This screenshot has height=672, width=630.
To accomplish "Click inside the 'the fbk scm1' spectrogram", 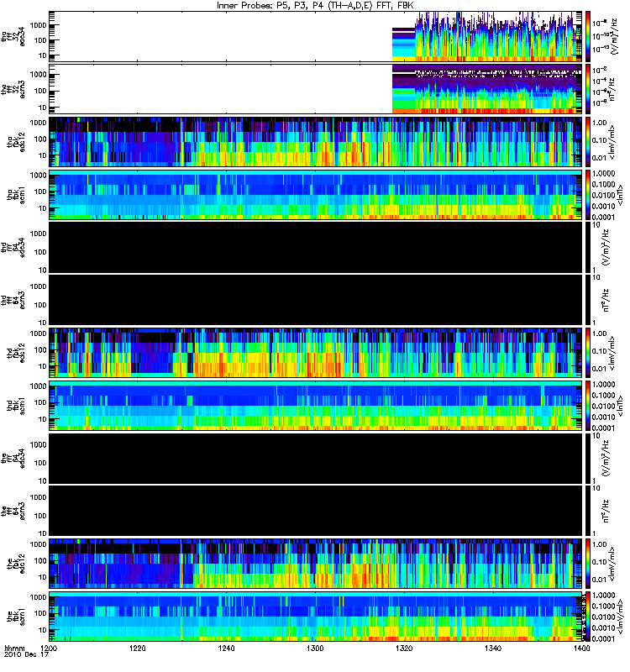I will tap(316, 617).
